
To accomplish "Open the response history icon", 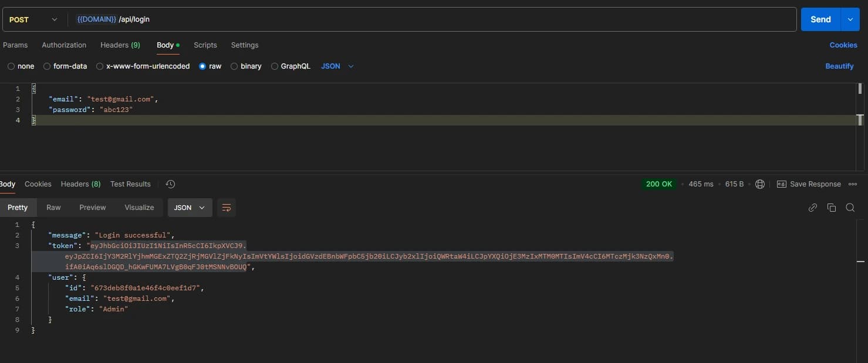I will click(170, 184).
